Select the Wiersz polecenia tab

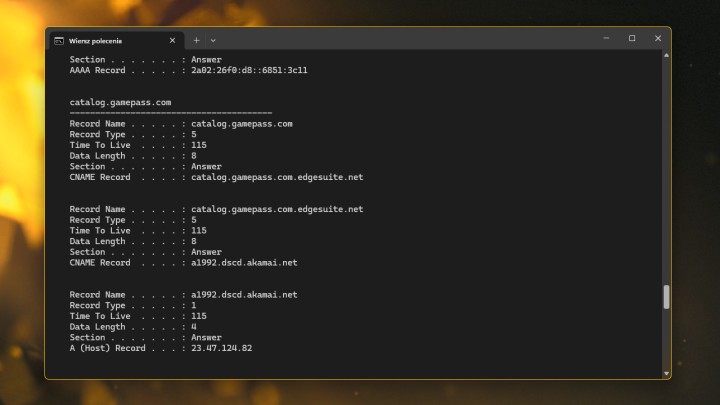[117, 41]
